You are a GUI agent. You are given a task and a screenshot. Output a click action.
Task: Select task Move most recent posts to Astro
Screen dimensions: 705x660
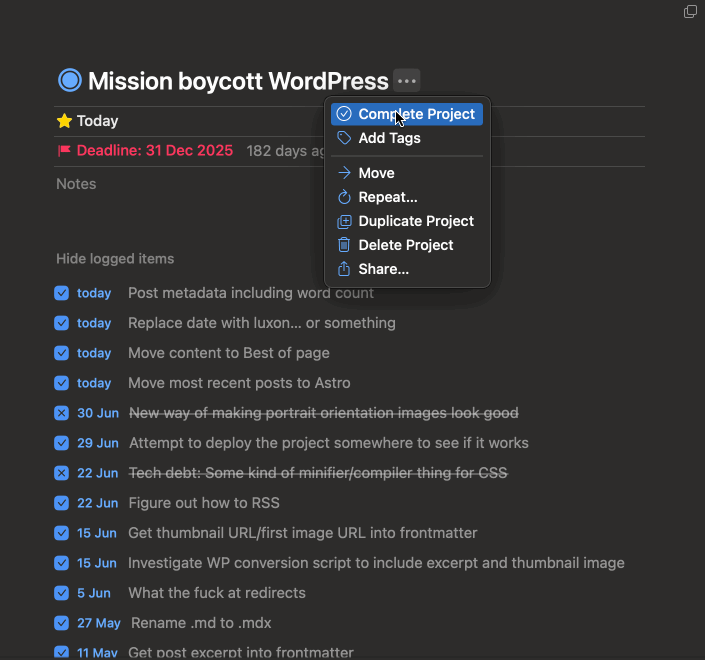[239, 383]
